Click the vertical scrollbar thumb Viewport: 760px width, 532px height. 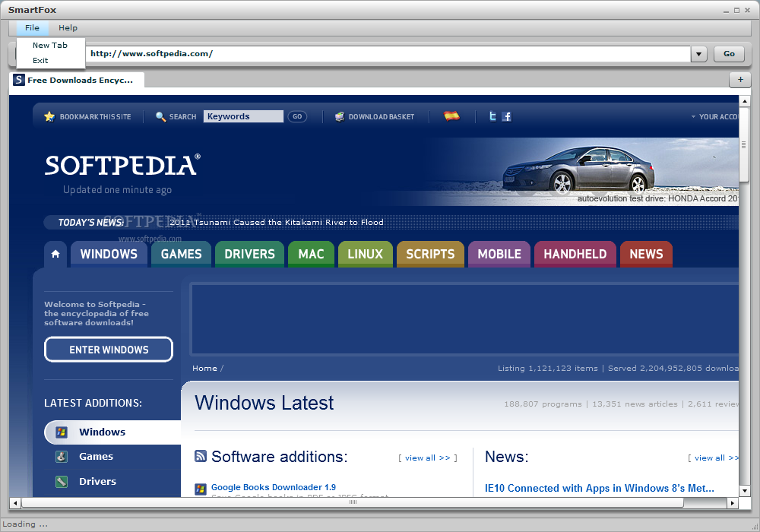click(x=745, y=144)
